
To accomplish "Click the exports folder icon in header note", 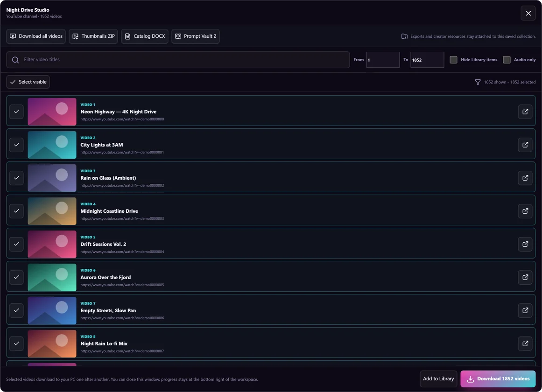I will (x=404, y=36).
